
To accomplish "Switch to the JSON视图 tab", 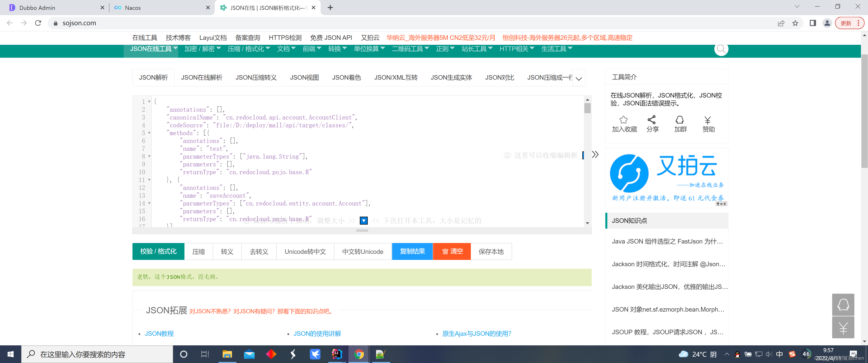I will pos(304,78).
